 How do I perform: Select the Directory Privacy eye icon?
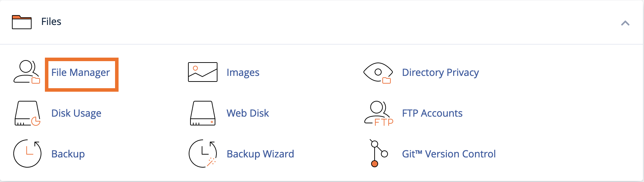pyautogui.click(x=378, y=73)
